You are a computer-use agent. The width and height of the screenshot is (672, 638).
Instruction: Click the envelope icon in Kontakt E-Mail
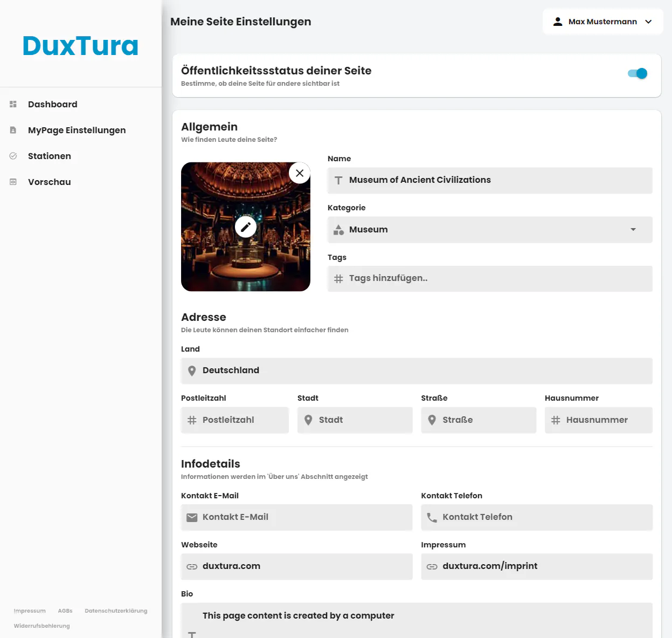pyautogui.click(x=192, y=517)
